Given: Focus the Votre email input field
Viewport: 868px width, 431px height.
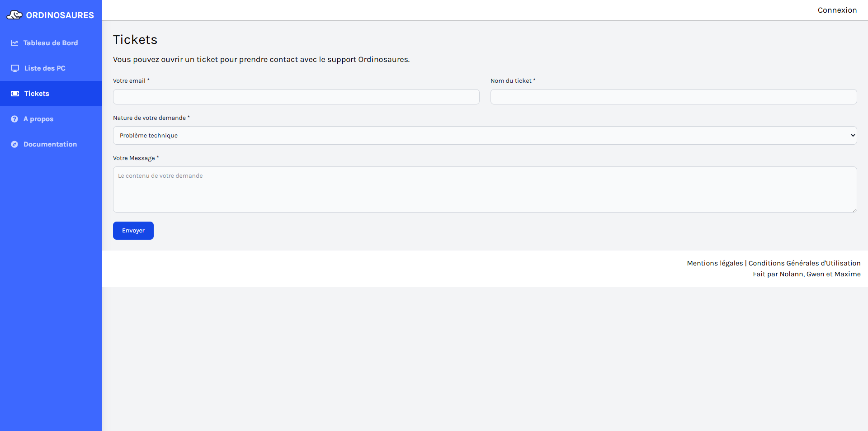Looking at the screenshot, I should [296, 97].
